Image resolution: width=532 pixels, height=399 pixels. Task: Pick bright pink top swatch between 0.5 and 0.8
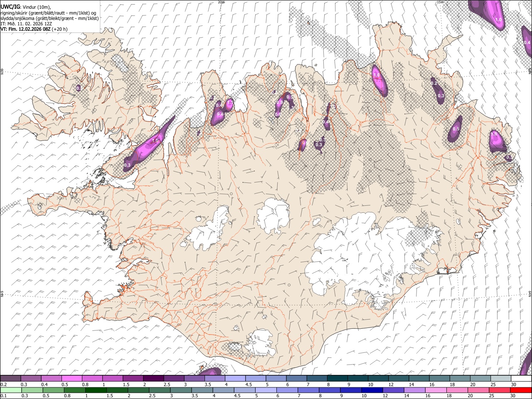[x=71, y=379]
